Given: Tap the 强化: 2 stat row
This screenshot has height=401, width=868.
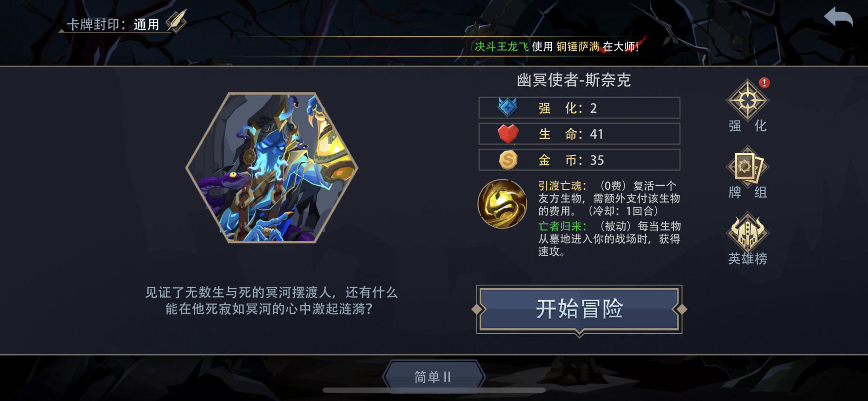Looking at the screenshot, I should [x=579, y=108].
